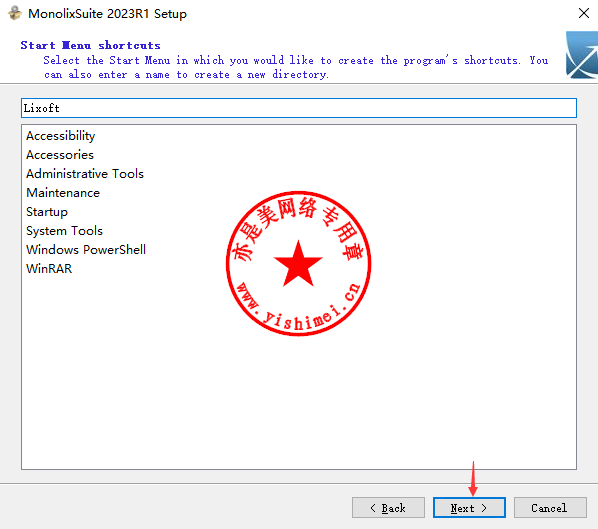Pick the Startup folder entry

(47, 212)
